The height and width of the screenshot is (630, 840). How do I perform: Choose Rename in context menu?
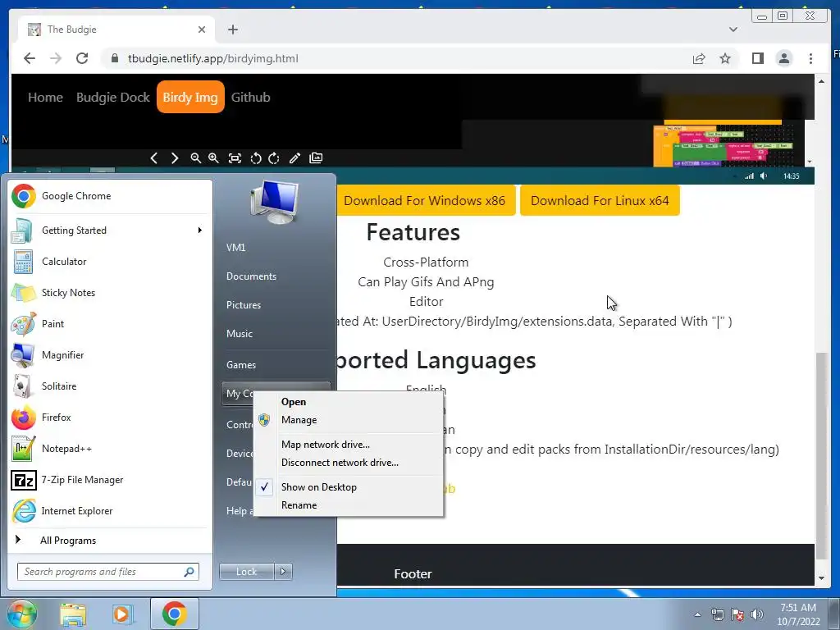point(349,505)
